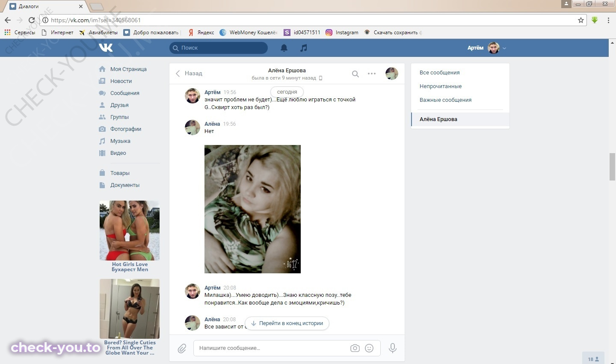616x364 pixels.
Task: Open the online friends counter 18
Action: (593, 359)
